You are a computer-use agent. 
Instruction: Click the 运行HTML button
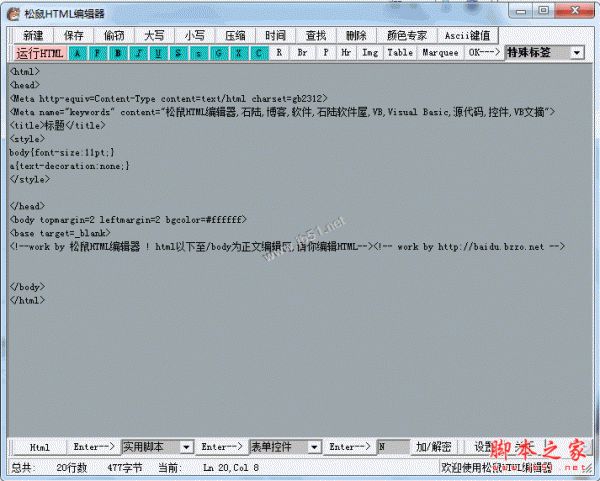[x=40, y=52]
